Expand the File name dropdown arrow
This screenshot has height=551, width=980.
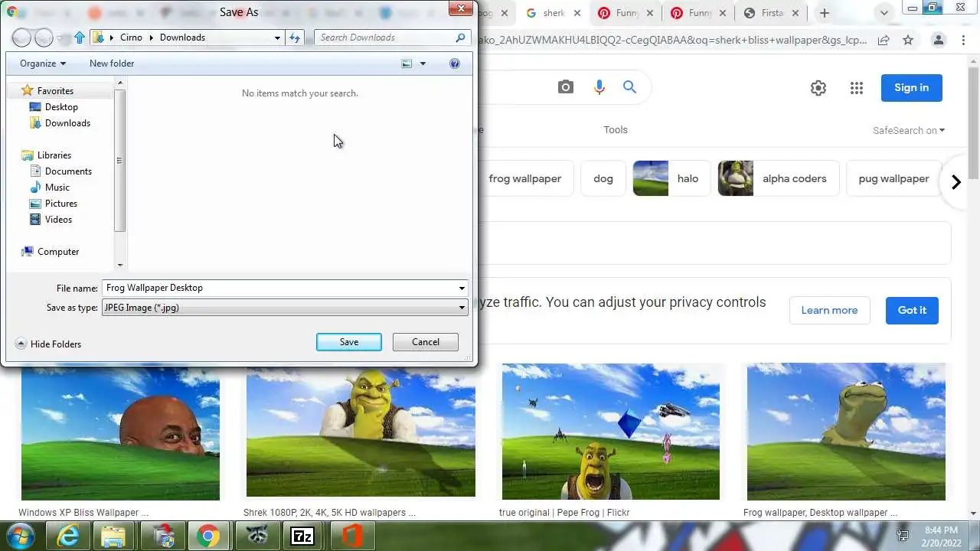462,288
